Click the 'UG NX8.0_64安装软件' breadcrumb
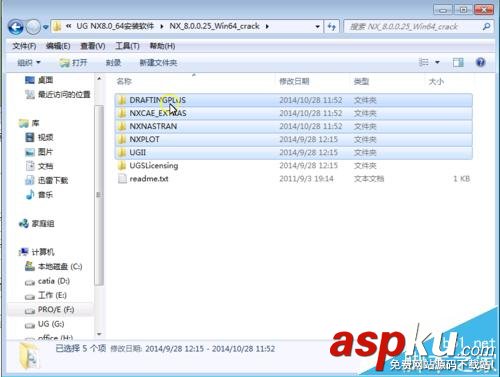 115,26
